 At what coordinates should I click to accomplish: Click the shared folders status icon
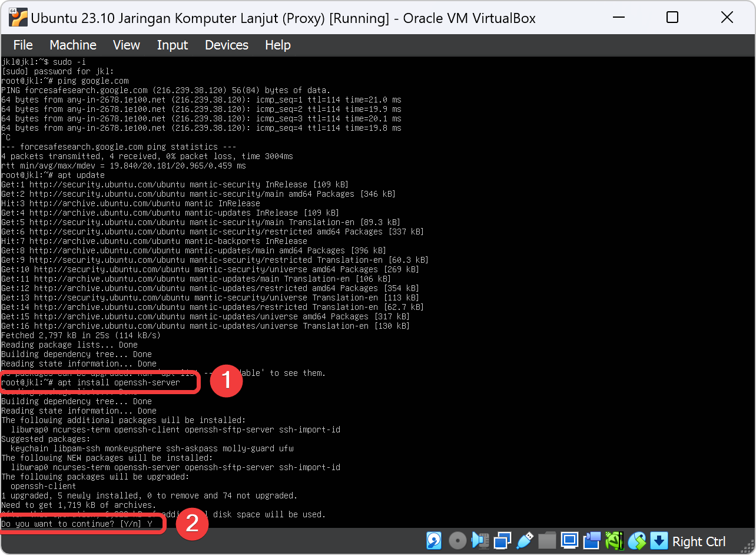(547, 540)
